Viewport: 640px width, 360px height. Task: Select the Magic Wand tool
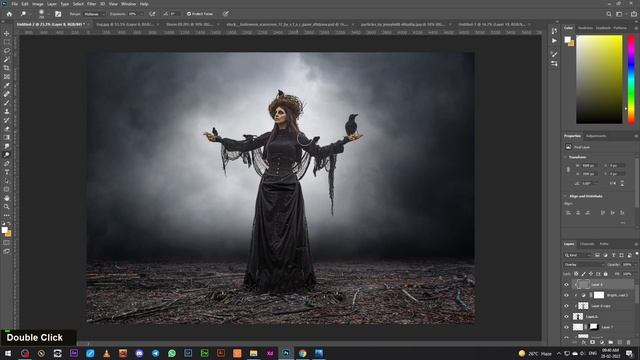pos(7,59)
